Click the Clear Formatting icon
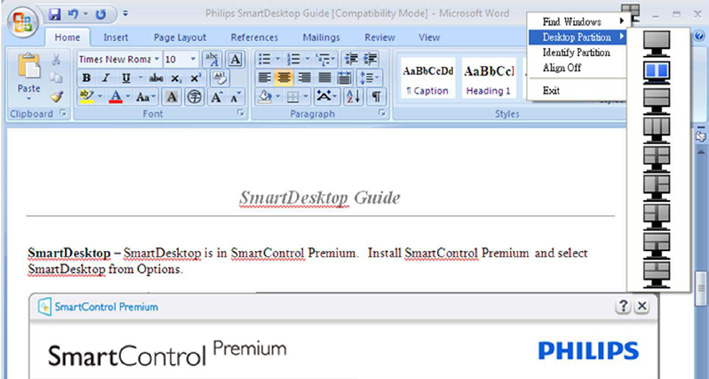 pos(221,78)
